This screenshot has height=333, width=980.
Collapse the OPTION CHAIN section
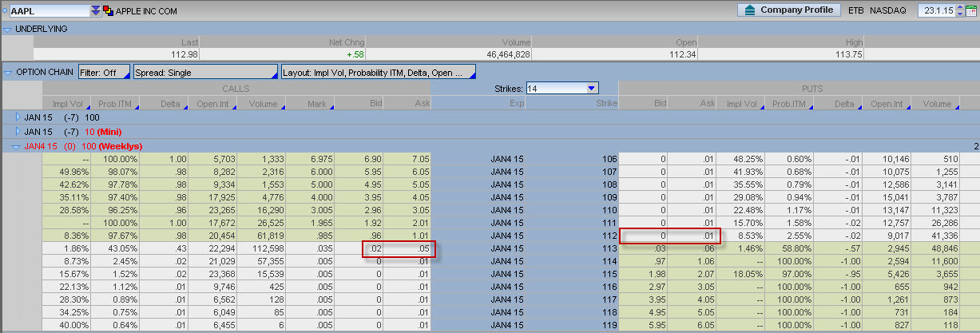tap(8, 72)
